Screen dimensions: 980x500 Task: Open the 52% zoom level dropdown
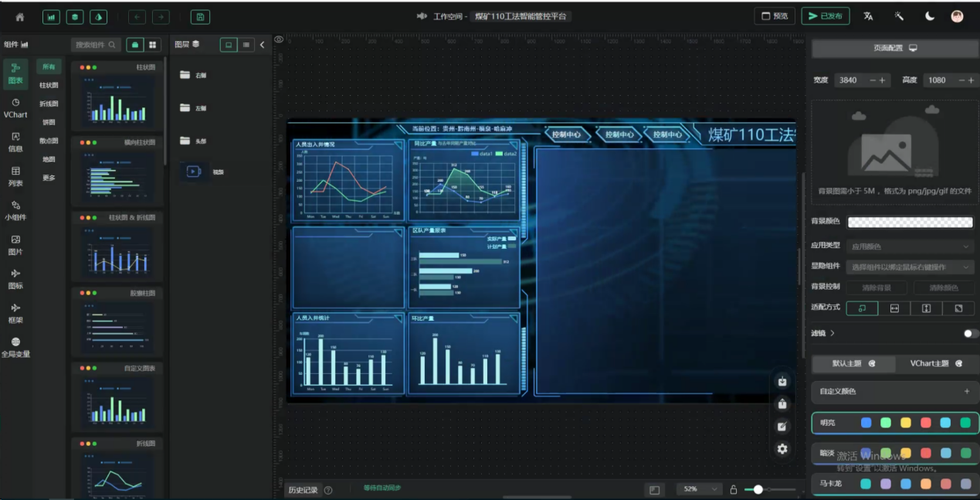pyautogui.click(x=700, y=489)
